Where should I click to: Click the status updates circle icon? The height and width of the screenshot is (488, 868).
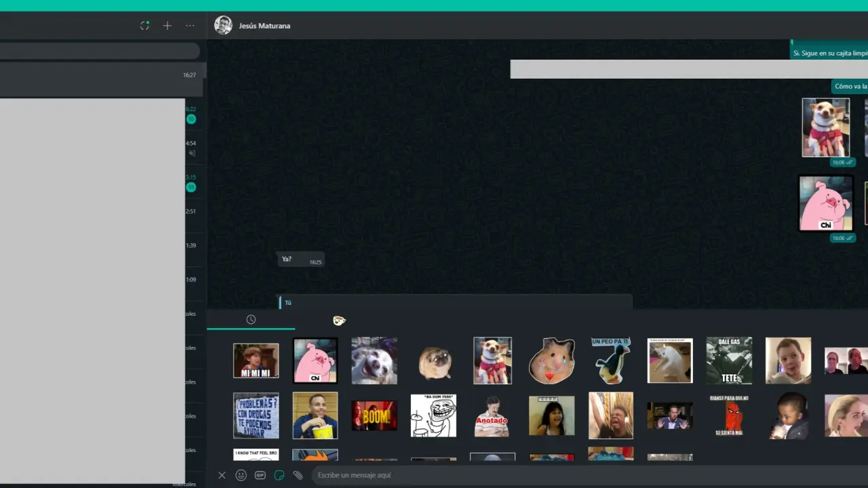(x=144, y=26)
